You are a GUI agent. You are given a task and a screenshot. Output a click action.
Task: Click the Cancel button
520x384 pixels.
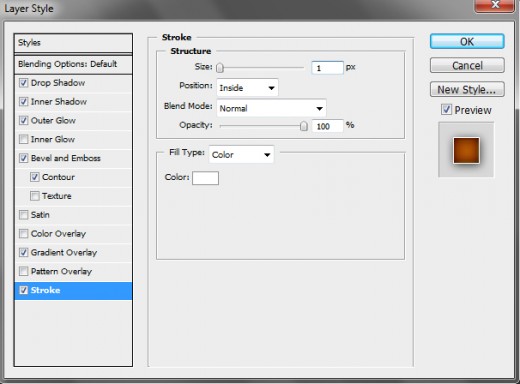467,65
